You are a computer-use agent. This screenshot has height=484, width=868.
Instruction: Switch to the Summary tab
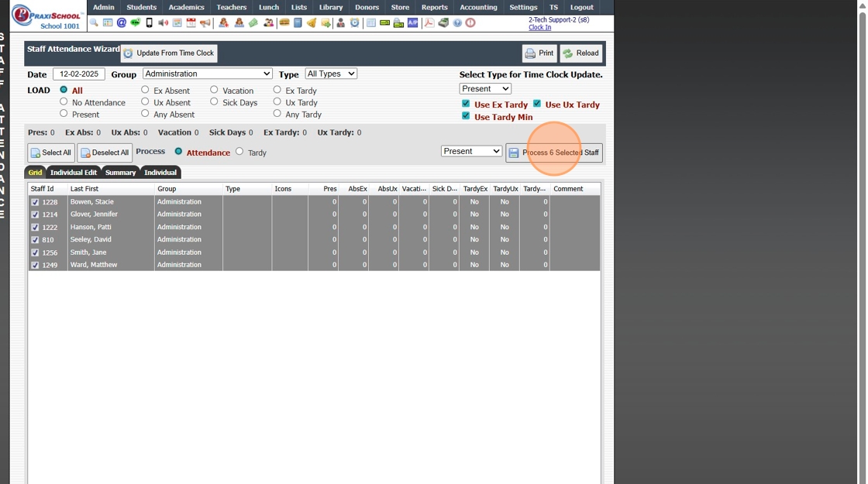(120, 173)
